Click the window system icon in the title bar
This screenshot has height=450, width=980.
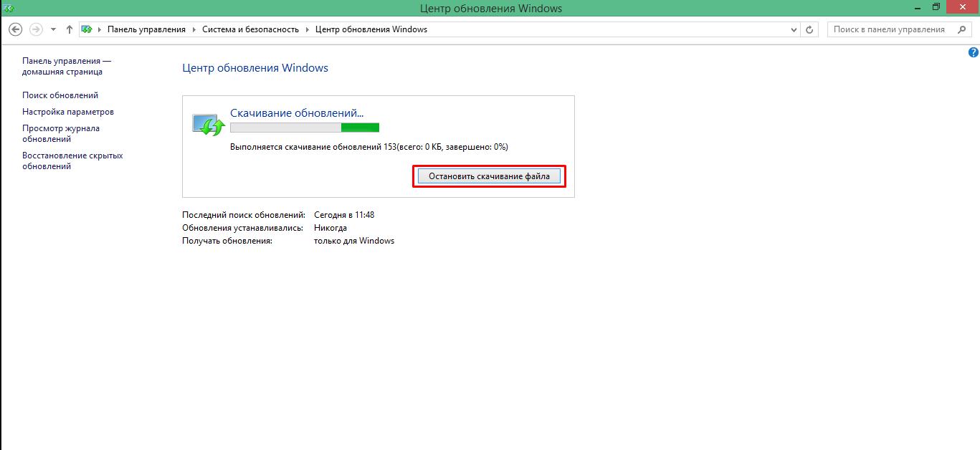(x=8, y=8)
